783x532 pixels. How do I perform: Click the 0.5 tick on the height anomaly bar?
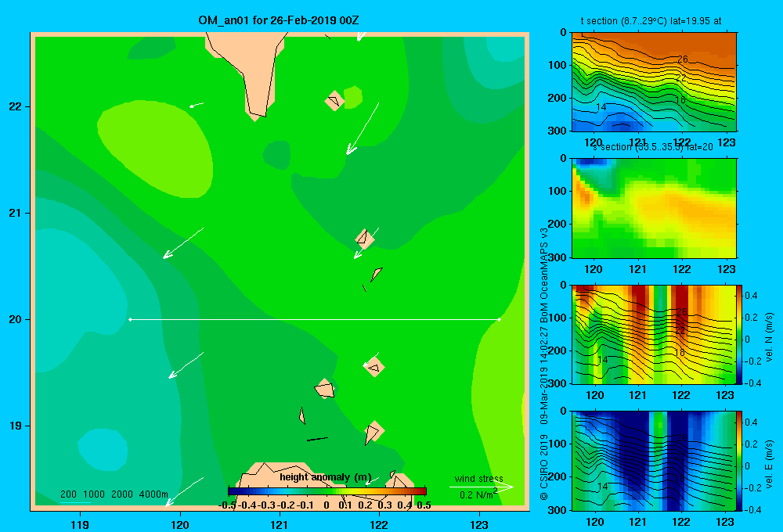pyautogui.click(x=424, y=505)
